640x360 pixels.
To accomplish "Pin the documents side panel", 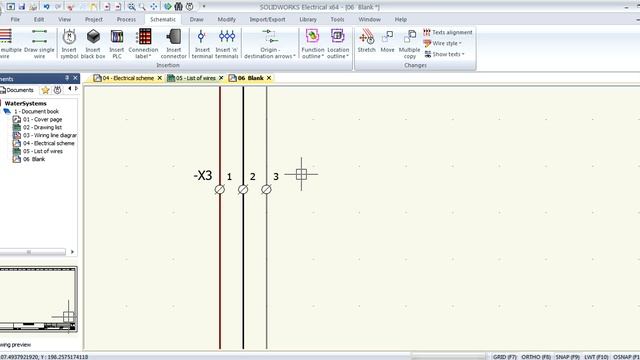I will (x=67, y=78).
